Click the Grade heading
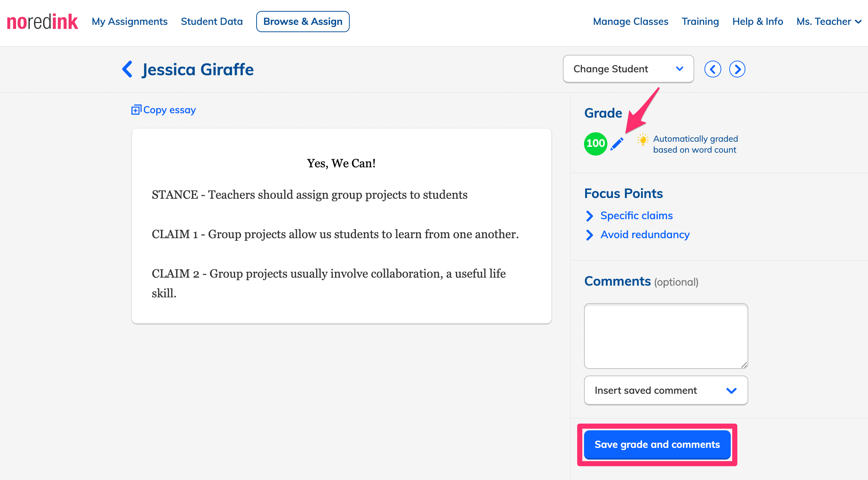The image size is (868, 480). [x=603, y=113]
